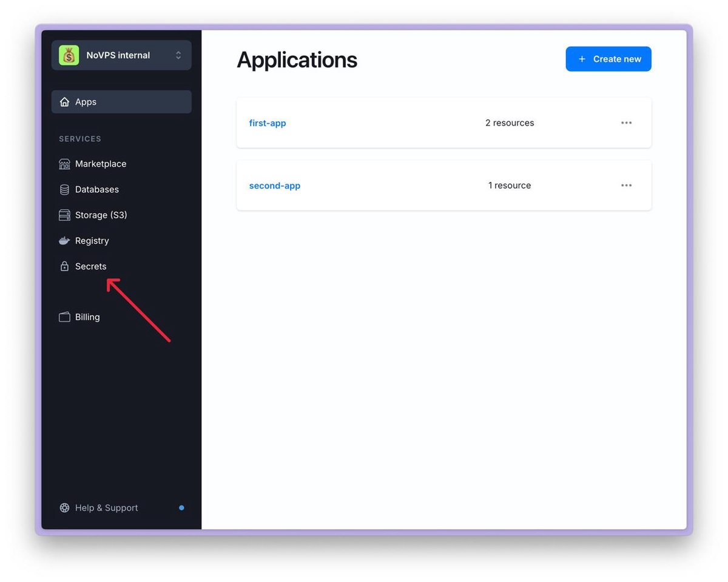
Task: Click the blue notification dot beside Help & Support
Action: click(x=181, y=508)
